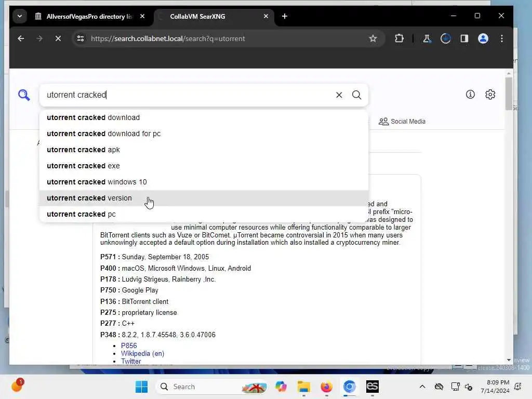Click the address bar URL
The height and width of the screenshot is (399, 532).
click(168, 38)
